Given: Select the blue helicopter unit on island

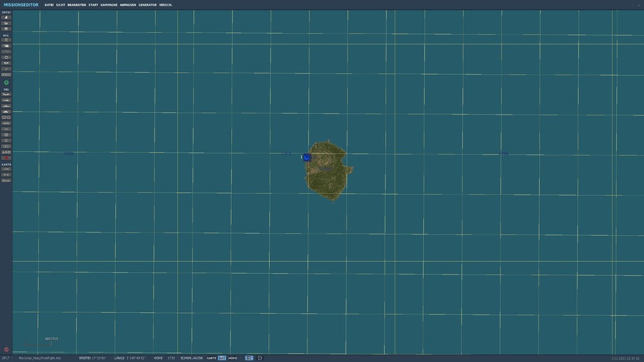Looking at the screenshot, I should tap(307, 157).
